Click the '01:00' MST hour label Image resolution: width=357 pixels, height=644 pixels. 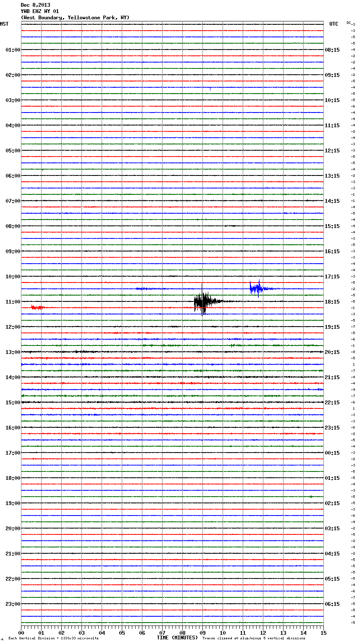coord(13,50)
